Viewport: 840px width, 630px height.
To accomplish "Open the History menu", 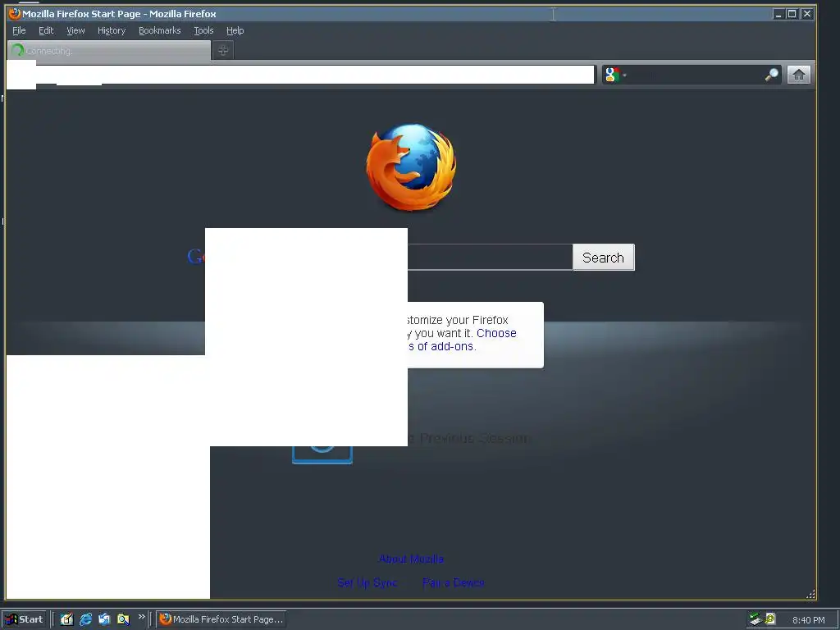I will 112,30.
